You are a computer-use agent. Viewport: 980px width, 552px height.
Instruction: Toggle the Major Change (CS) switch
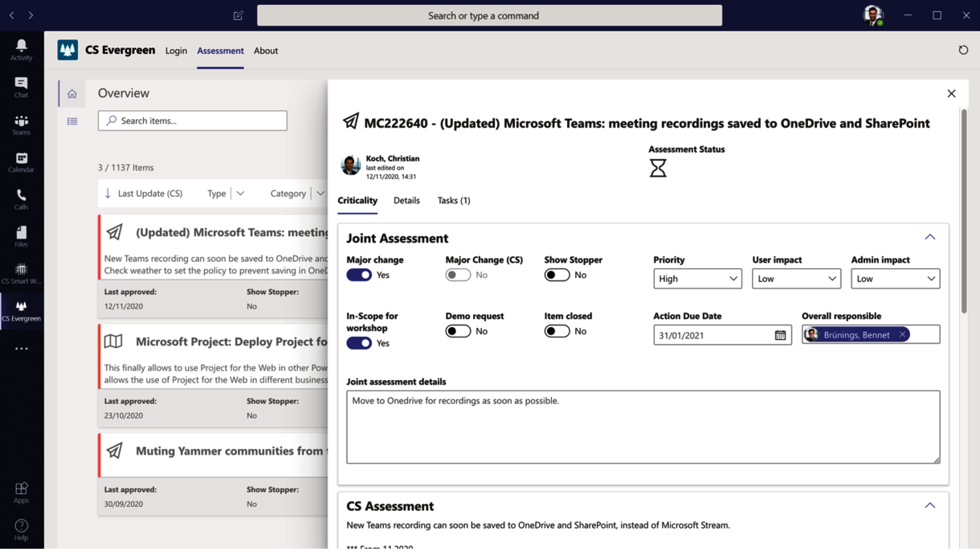pyautogui.click(x=458, y=275)
